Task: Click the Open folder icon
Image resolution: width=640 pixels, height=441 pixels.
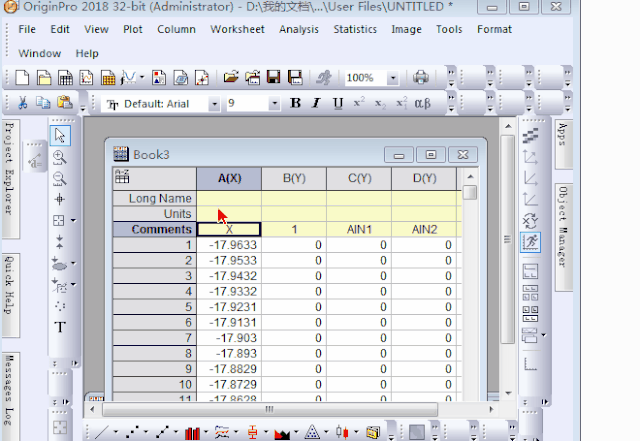Action: pyautogui.click(x=231, y=77)
